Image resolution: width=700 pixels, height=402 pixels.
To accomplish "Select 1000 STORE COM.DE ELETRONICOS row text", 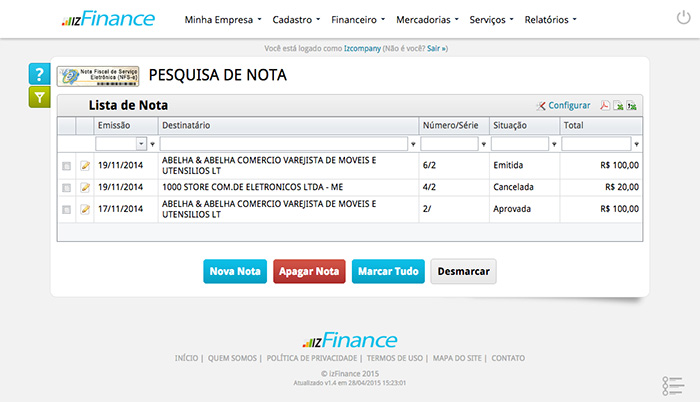I will [252, 187].
